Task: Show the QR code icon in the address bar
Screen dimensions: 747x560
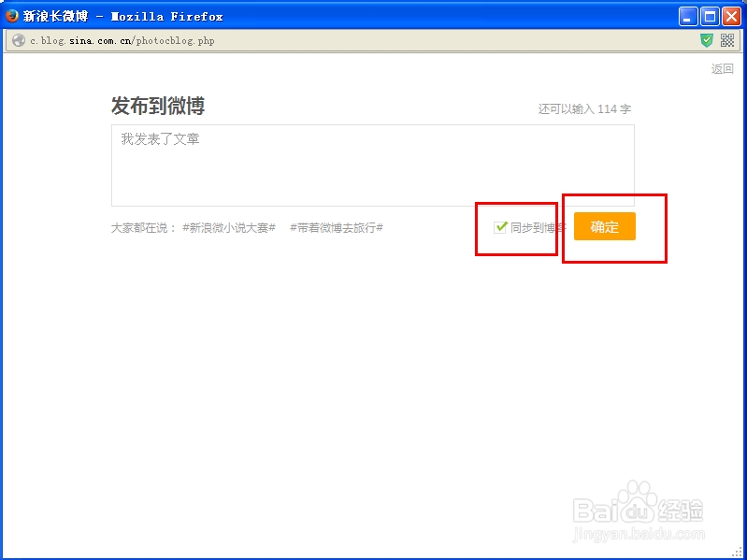Action: [x=727, y=40]
